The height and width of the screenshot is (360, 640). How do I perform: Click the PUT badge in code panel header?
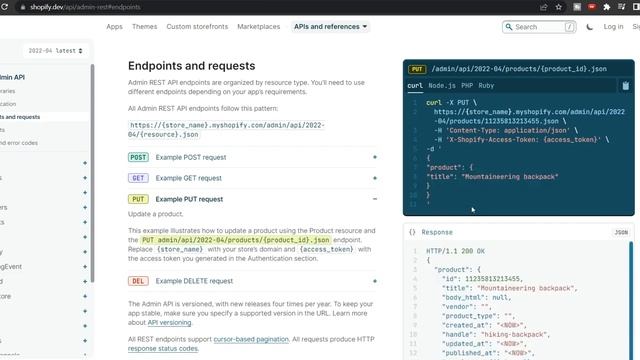(417, 69)
